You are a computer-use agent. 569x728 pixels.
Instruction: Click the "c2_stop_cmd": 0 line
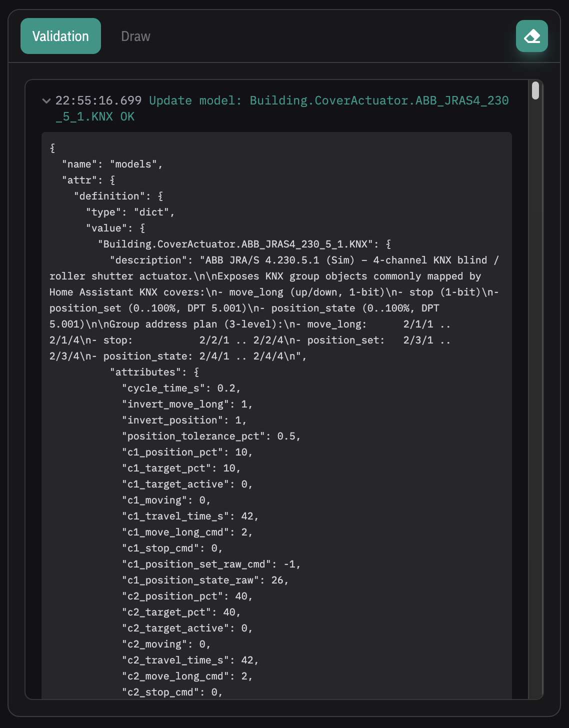172,692
